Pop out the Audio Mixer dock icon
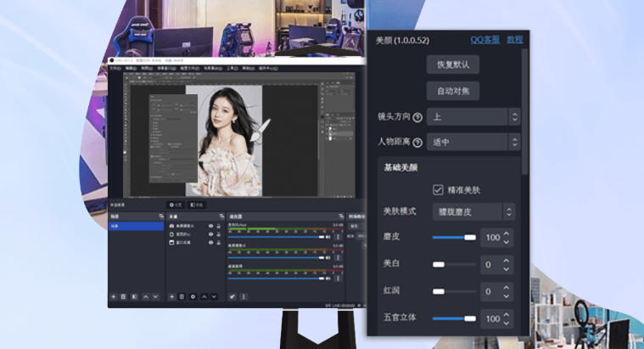Viewport: 644px width, 349px height. click(x=341, y=217)
